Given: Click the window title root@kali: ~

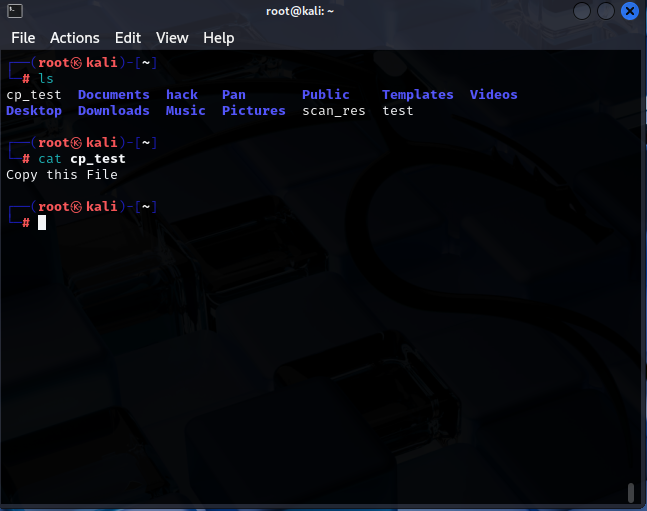Looking at the screenshot, I should point(300,11).
